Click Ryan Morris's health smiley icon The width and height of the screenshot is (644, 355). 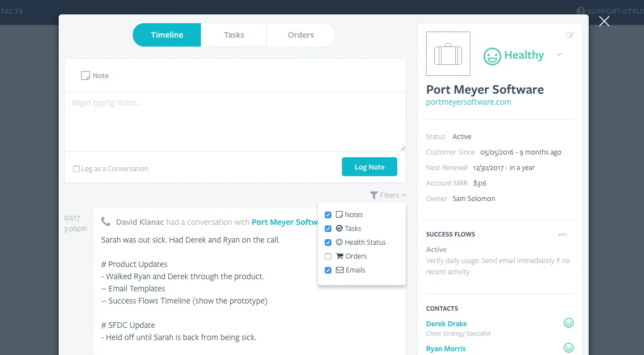pos(568,348)
